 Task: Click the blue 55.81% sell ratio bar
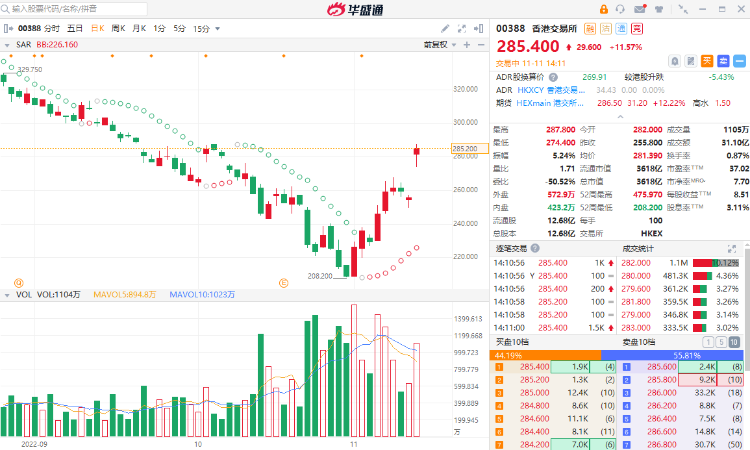(x=672, y=355)
